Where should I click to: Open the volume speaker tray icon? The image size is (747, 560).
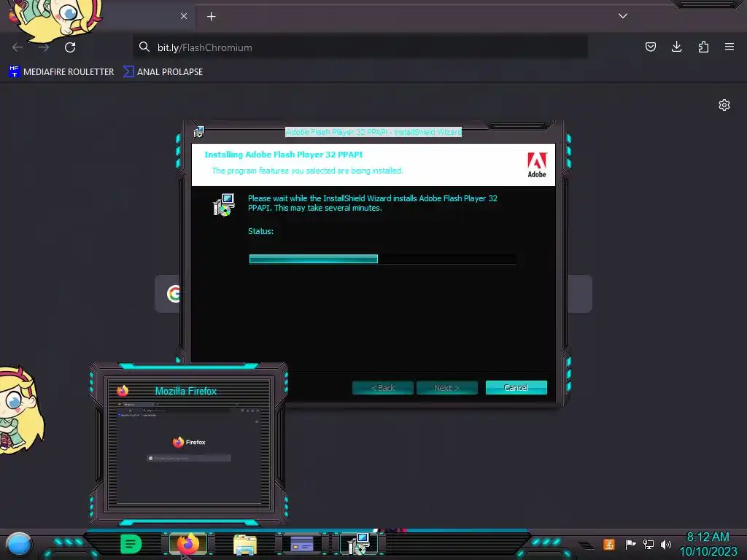(665, 544)
